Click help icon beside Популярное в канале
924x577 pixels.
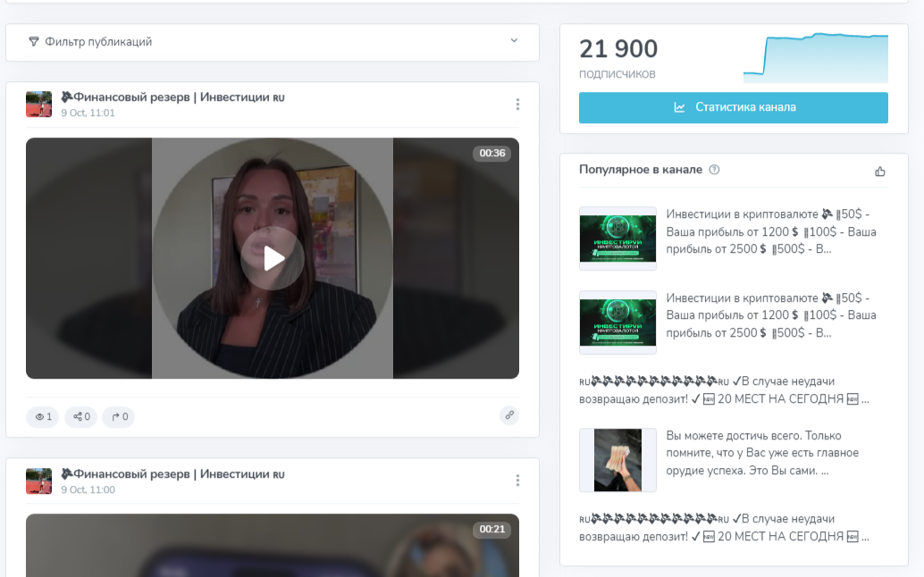point(714,170)
